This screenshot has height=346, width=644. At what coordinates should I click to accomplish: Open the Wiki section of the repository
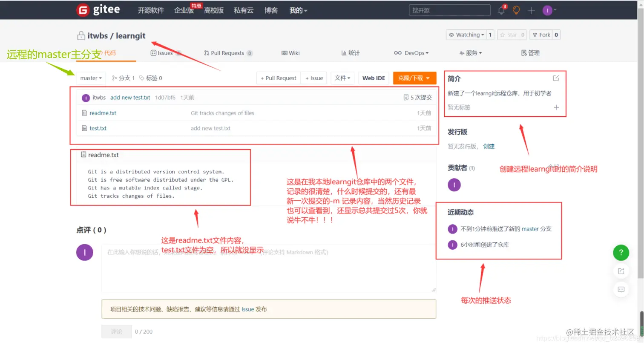point(293,53)
